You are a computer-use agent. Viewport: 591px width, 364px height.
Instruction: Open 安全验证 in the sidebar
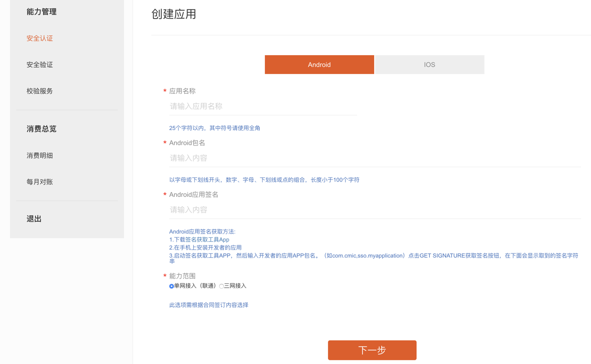[x=40, y=65]
